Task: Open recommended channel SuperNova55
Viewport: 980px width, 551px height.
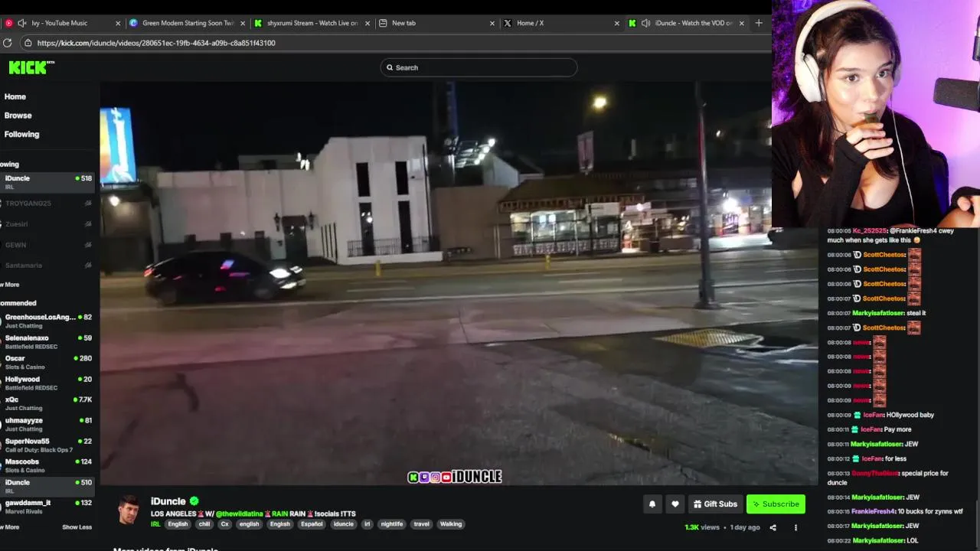Action: 47,445
